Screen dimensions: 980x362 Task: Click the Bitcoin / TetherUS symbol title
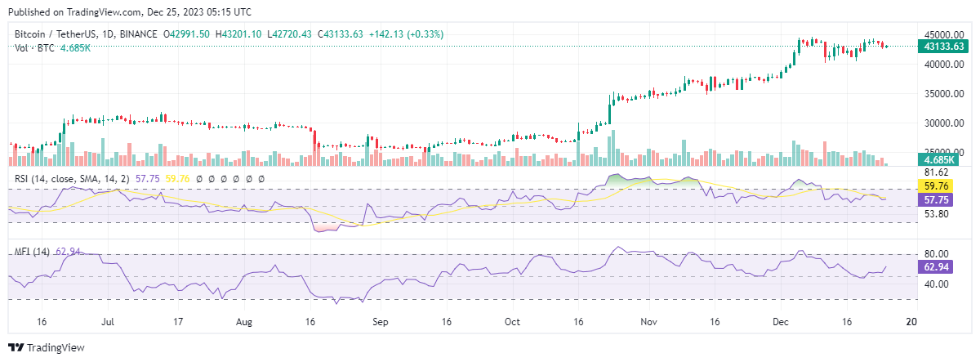coord(56,34)
